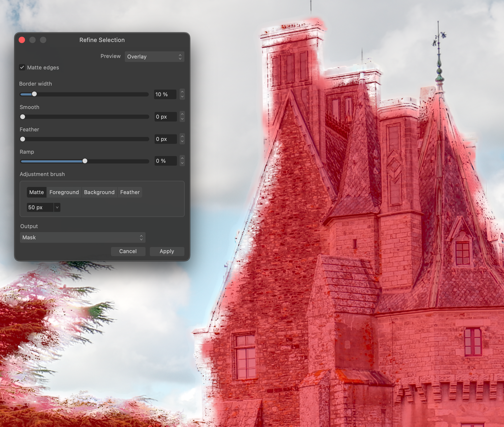Screen dimensions: 504x427
Task: Click the Border width 10 % value field
Action: click(x=165, y=94)
